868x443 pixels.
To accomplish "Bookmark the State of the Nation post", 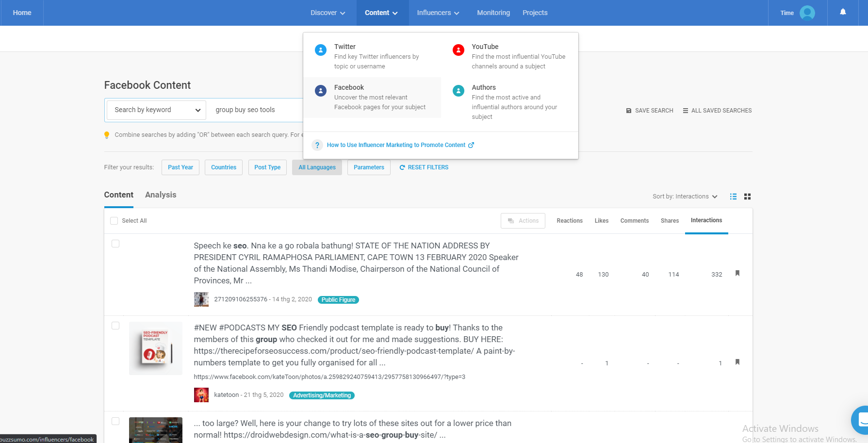I will pos(737,273).
